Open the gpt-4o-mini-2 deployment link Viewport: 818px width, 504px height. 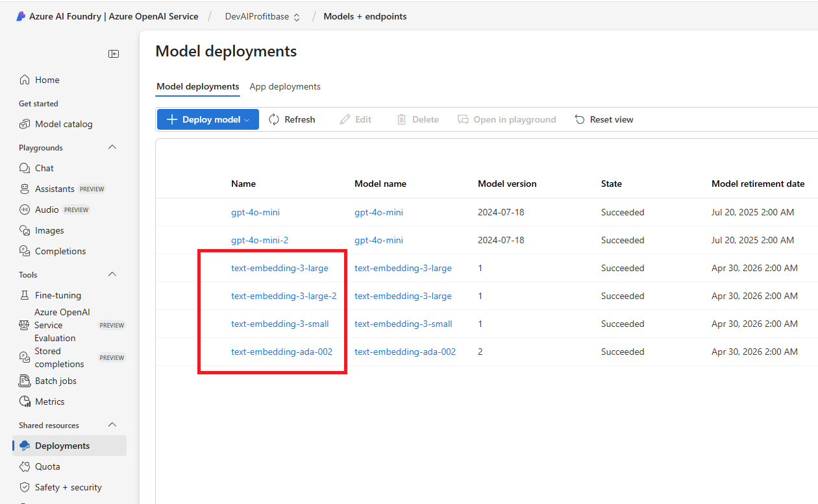tap(260, 240)
